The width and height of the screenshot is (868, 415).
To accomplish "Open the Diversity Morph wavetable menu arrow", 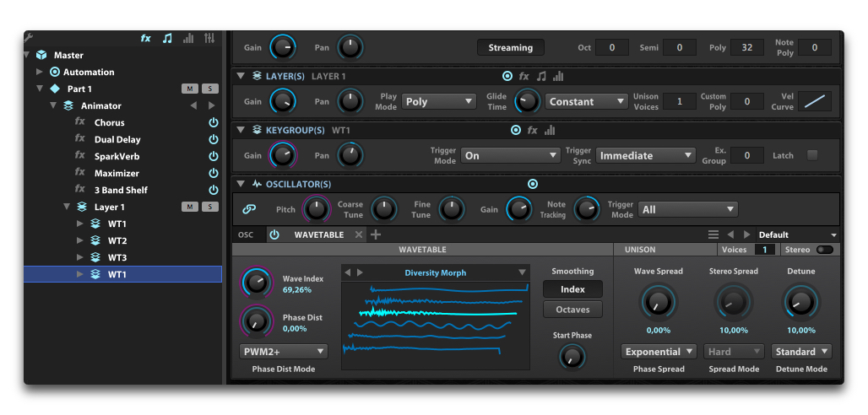I will pyautogui.click(x=522, y=272).
